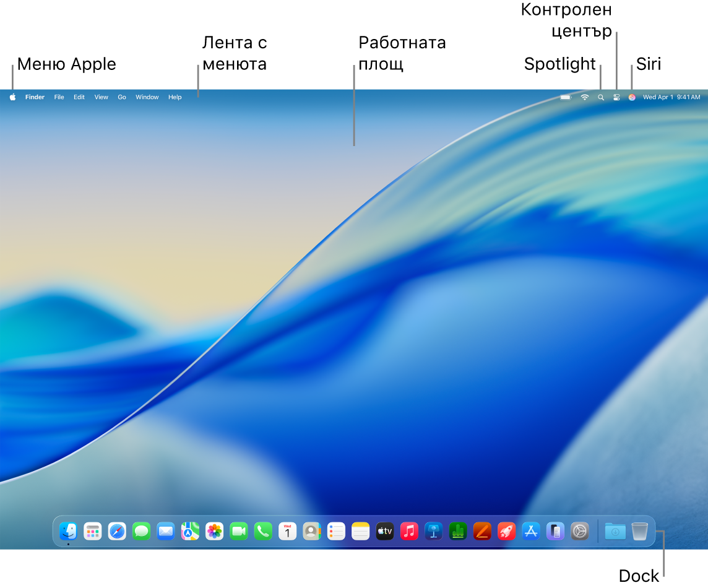Open the Photos app
This screenshot has width=708, height=588.
click(x=214, y=531)
